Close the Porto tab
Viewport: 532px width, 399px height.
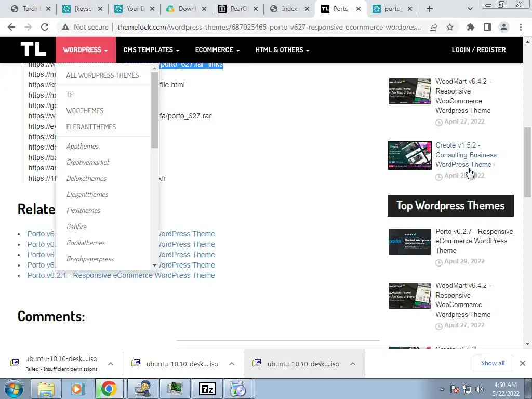[358, 9]
